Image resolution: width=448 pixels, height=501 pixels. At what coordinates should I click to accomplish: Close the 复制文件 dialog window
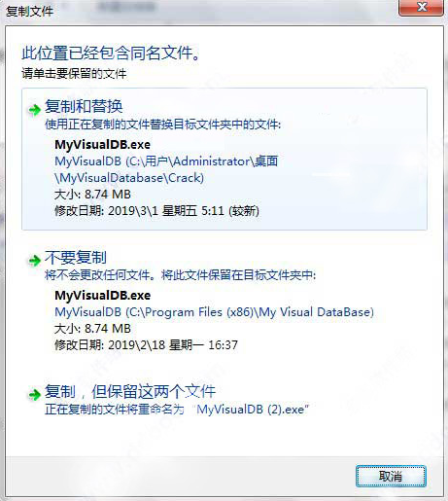[x=422, y=7]
